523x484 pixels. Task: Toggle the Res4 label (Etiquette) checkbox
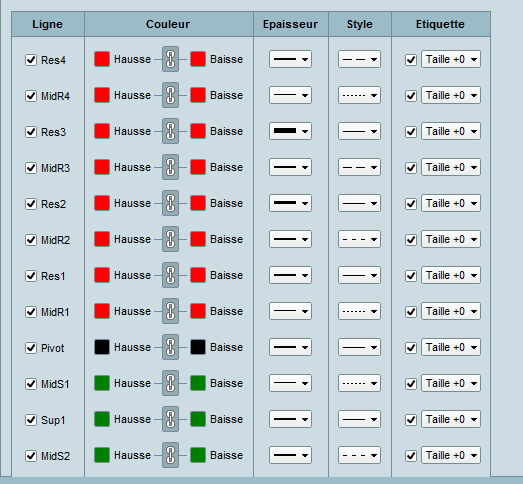click(411, 60)
